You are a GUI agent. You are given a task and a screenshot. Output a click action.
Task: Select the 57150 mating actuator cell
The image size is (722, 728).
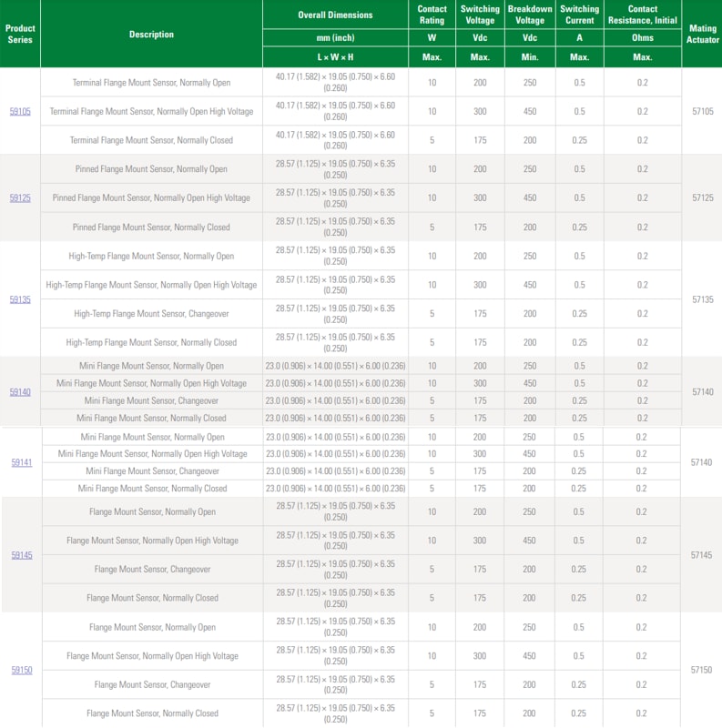702,670
